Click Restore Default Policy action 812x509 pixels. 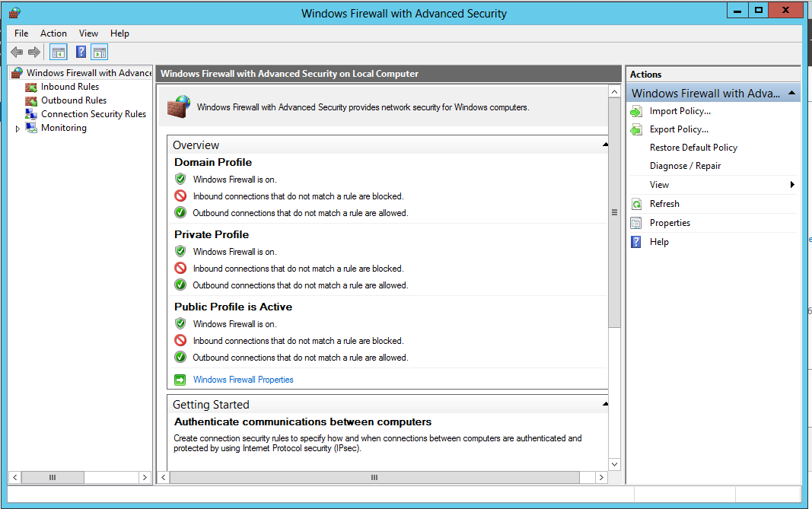point(693,148)
